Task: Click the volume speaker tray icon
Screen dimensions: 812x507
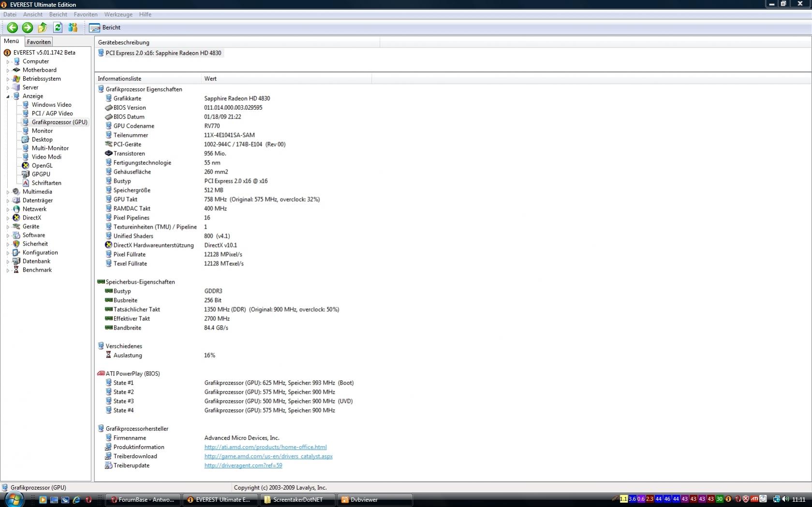Action: pyautogui.click(x=785, y=499)
